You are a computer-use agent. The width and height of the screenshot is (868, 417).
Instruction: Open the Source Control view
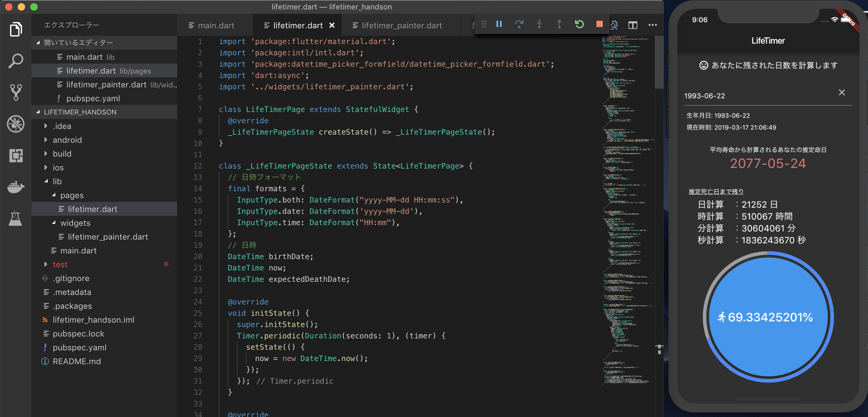pyautogui.click(x=15, y=92)
